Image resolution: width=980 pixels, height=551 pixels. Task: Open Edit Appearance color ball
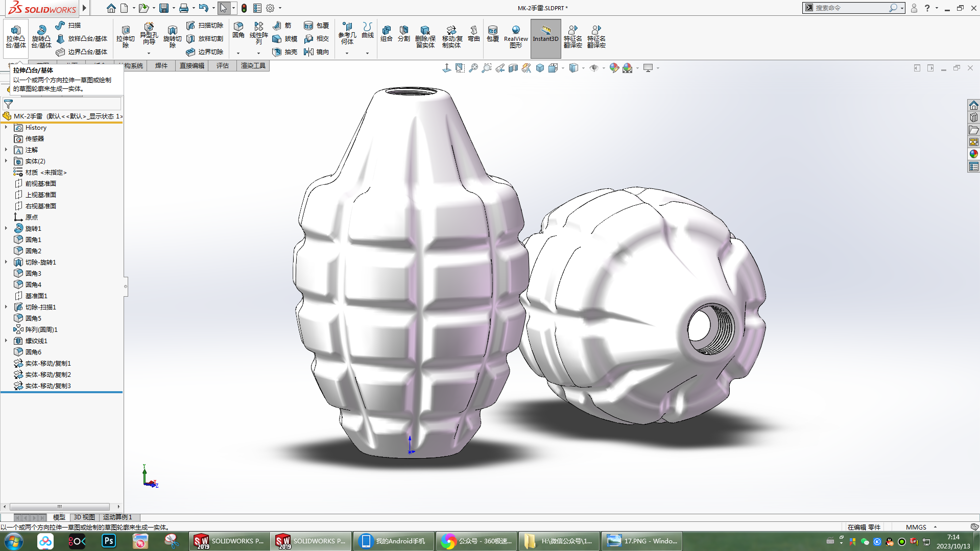coord(614,68)
